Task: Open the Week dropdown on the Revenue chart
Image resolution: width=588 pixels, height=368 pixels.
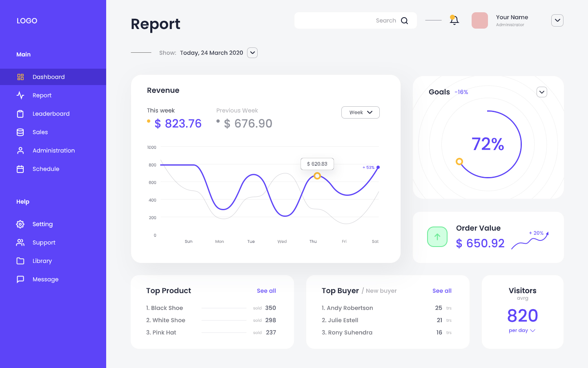Action: click(360, 112)
